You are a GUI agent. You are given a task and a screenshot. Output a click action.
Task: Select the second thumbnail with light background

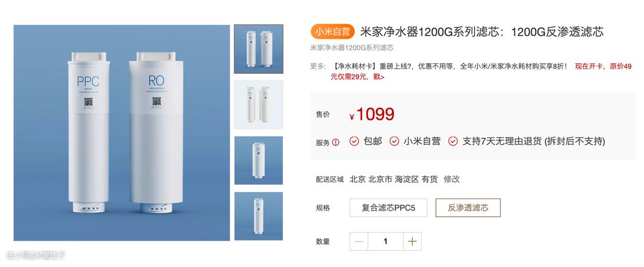click(259, 105)
